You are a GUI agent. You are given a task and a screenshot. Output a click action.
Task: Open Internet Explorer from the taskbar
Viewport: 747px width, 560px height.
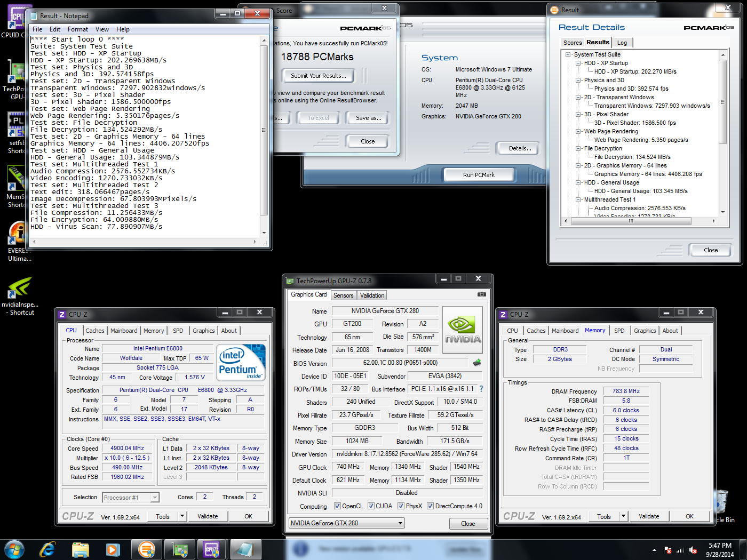point(47,549)
